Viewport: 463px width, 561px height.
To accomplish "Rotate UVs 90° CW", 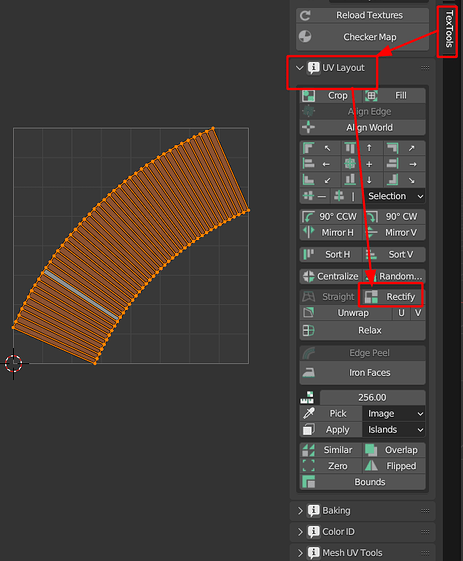I will (394, 217).
